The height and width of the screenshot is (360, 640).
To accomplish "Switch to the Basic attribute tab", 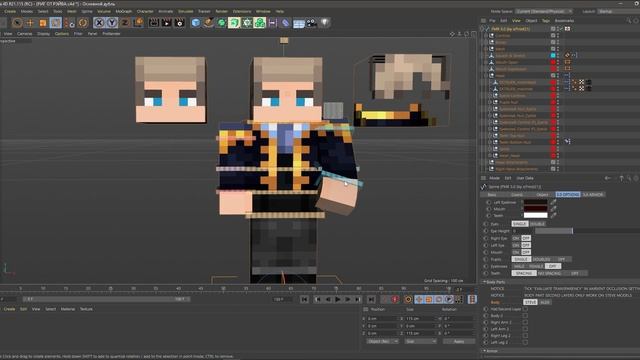I will (x=491, y=195).
